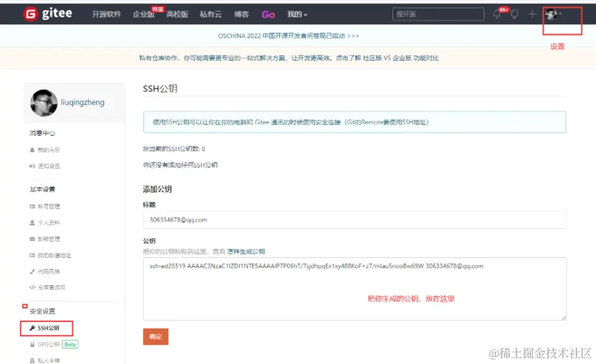Click the 基本设置 section heading

click(43, 189)
